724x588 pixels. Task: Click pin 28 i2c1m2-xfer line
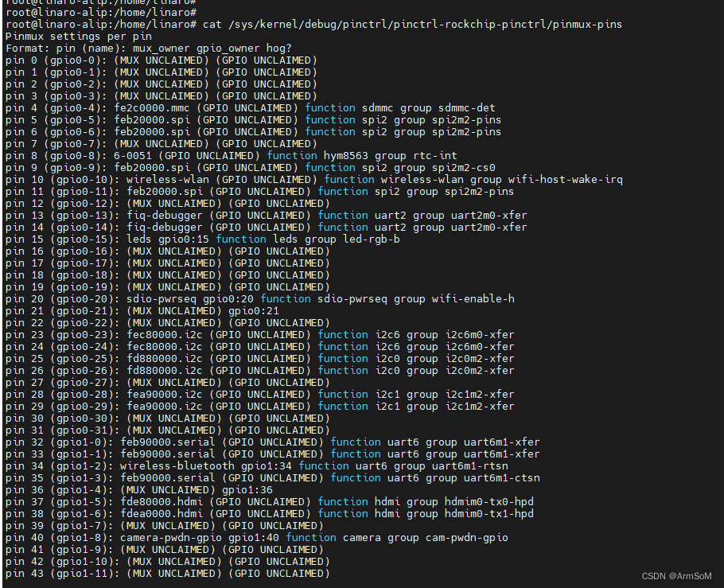259,395
